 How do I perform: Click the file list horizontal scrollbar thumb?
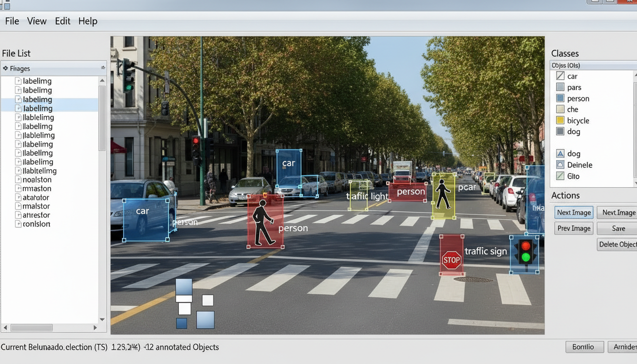click(32, 328)
